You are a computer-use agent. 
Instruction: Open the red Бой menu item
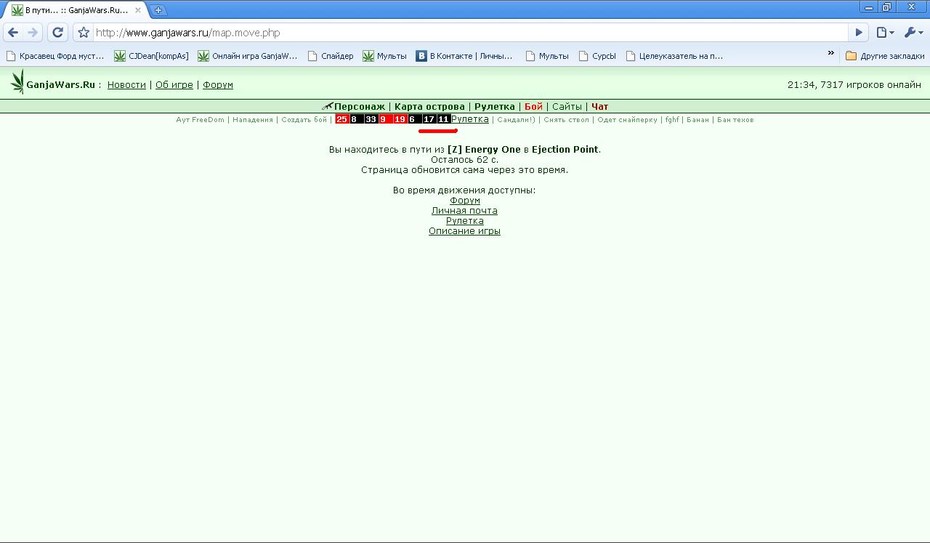(x=533, y=107)
